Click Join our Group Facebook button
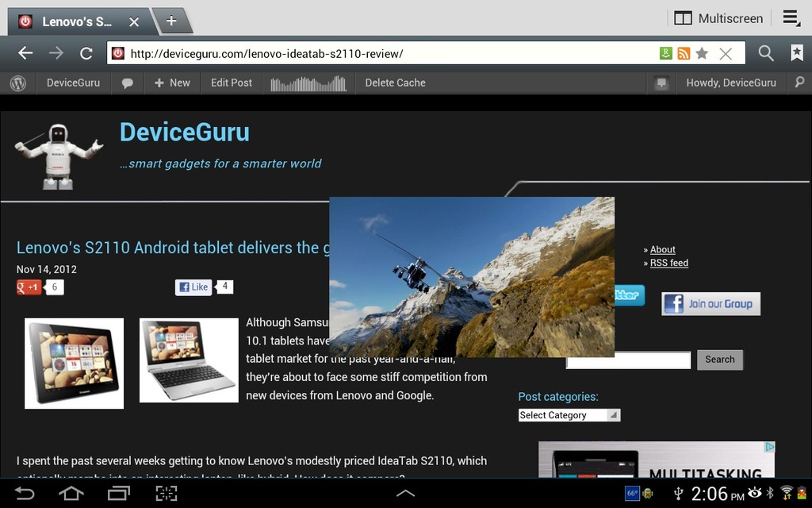The image size is (812, 508). pos(710,304)
